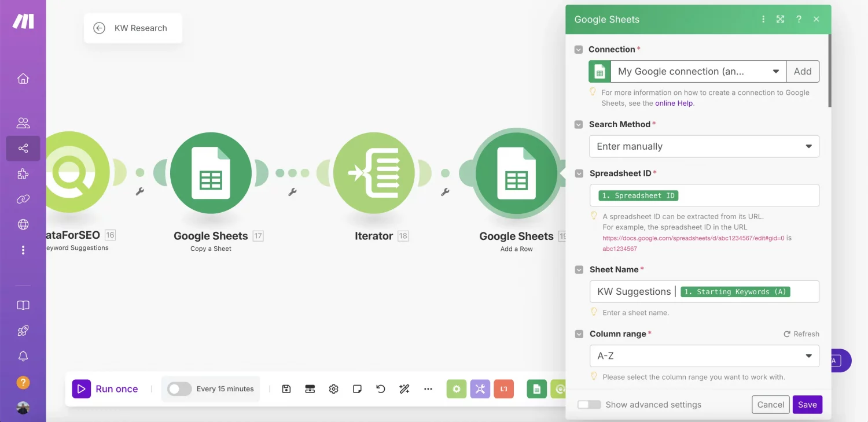Open Templates puzzle icon in sidebar
The image size is (868, 422).
point(23,174)
